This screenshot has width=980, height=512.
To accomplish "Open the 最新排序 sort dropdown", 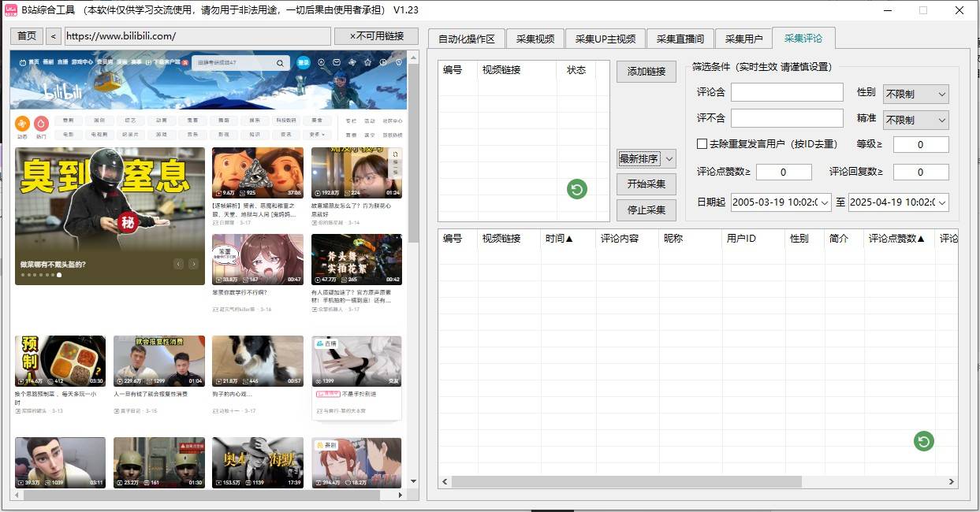I will pos(646,159).
